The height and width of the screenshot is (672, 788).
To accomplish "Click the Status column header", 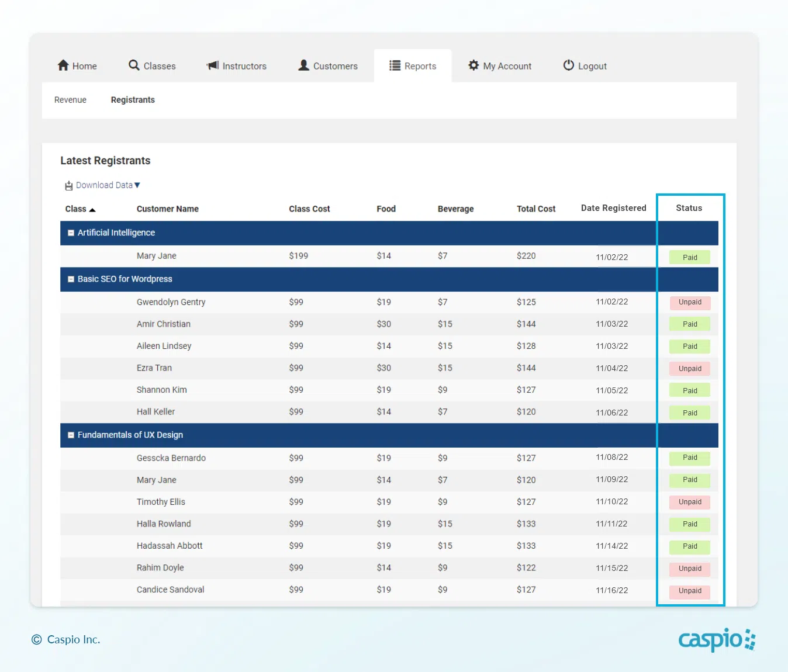I will pos(689,208).
